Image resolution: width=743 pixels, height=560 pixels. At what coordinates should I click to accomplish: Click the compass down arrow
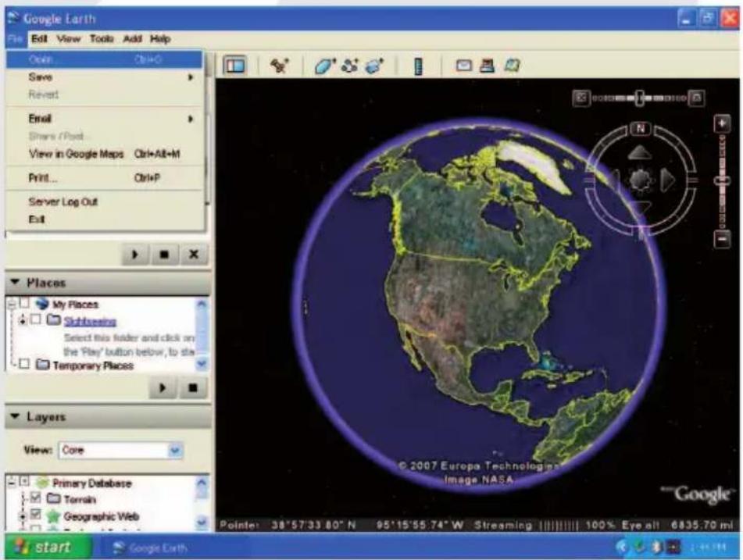(640, 208)
